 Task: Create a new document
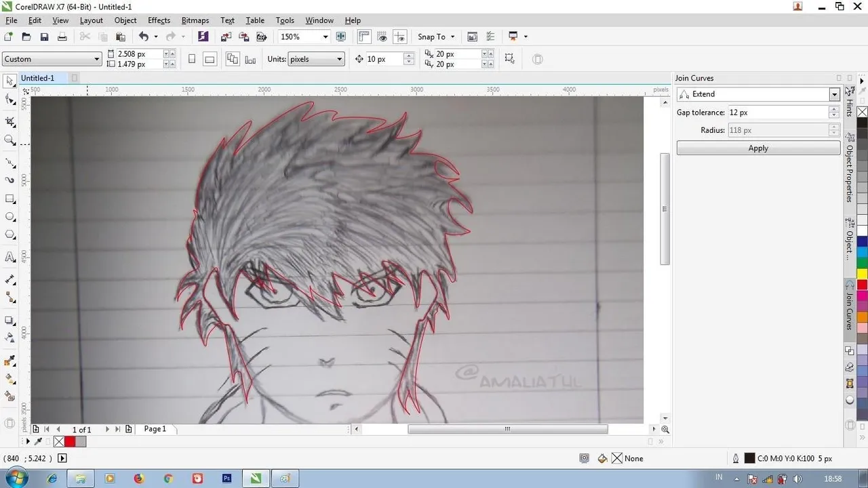(x=9, y=37)
